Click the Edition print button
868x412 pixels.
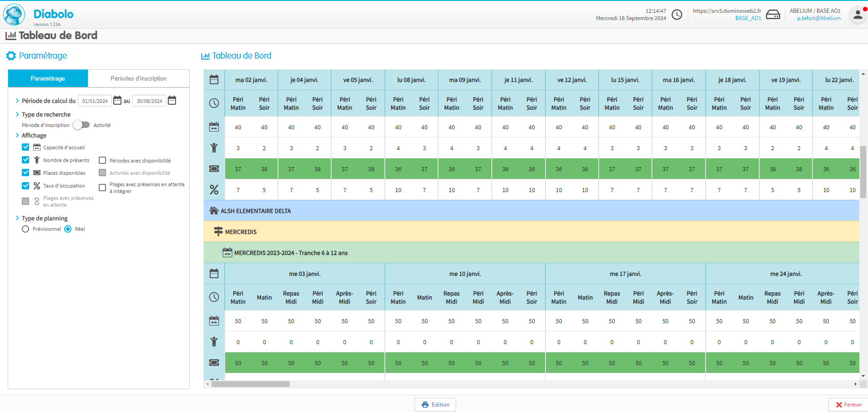tap(435, 405)
